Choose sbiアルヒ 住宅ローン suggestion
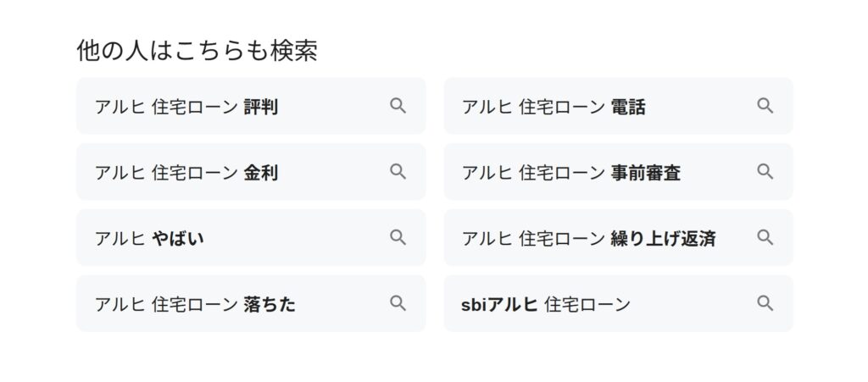 (x=618, y=303)
